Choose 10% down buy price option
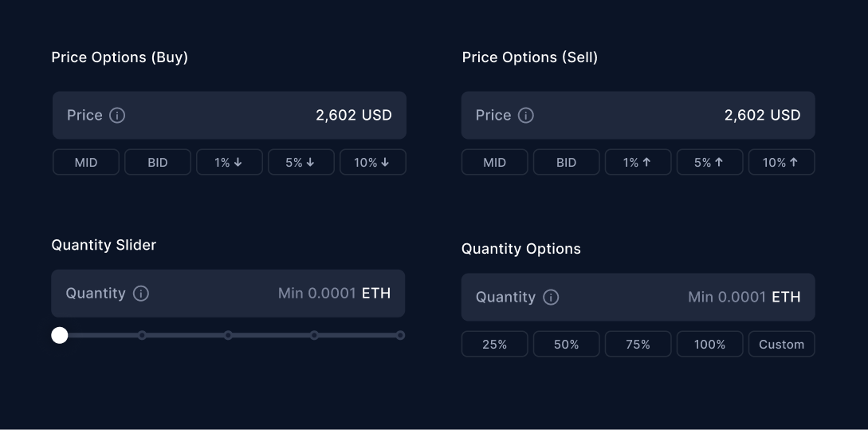Image resolution: width=868 pixels, height=430 pixels. pyautogui.click(x=372, y=162)
